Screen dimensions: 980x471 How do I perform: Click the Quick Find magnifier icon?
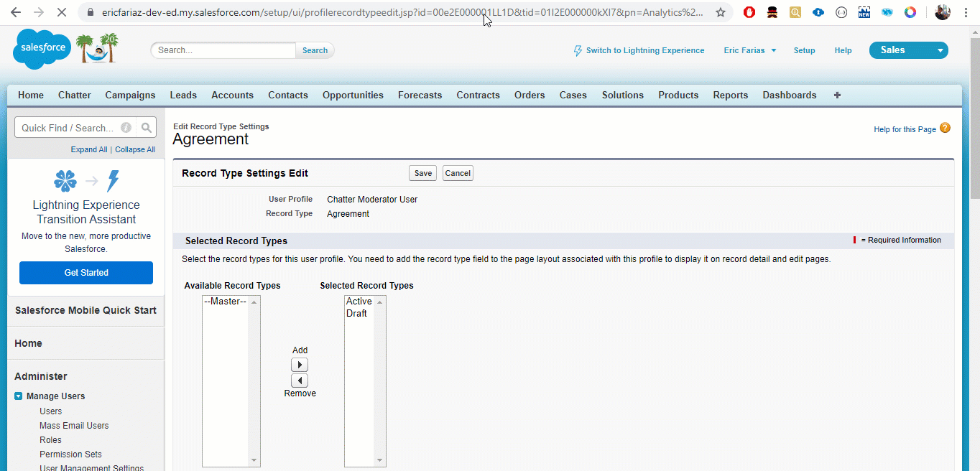click(147, 128)
